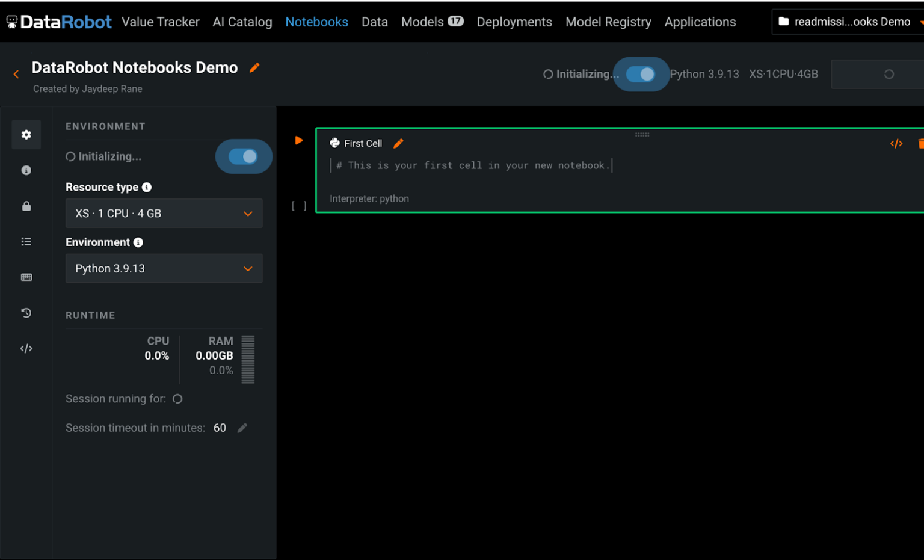Open the permissions lock panel

click(x=26, y=206)
